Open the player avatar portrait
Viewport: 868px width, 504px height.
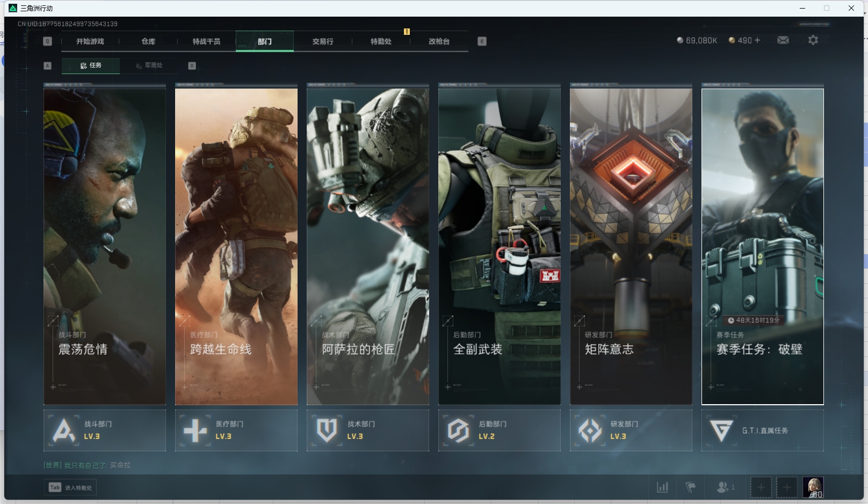813,487
